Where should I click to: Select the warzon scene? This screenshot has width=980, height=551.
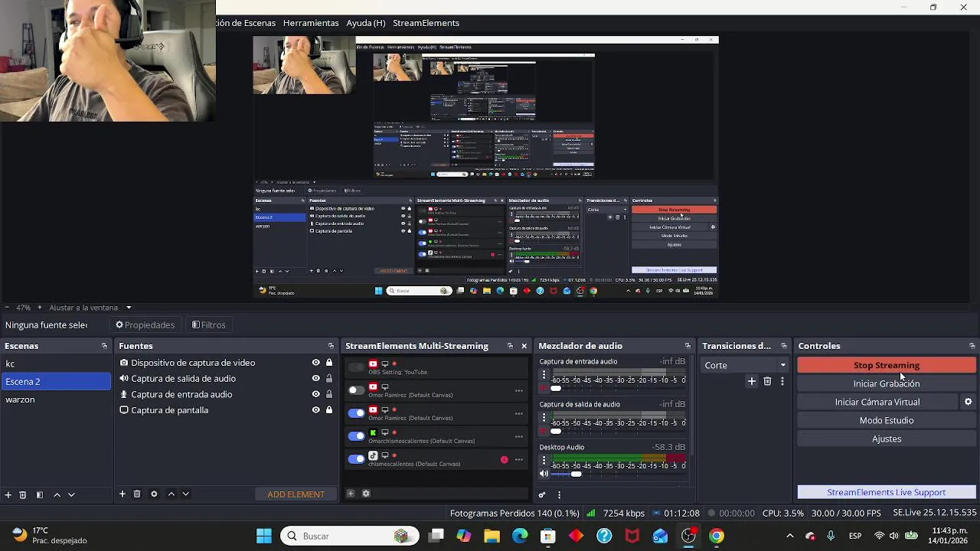click(x=55, y=399)
